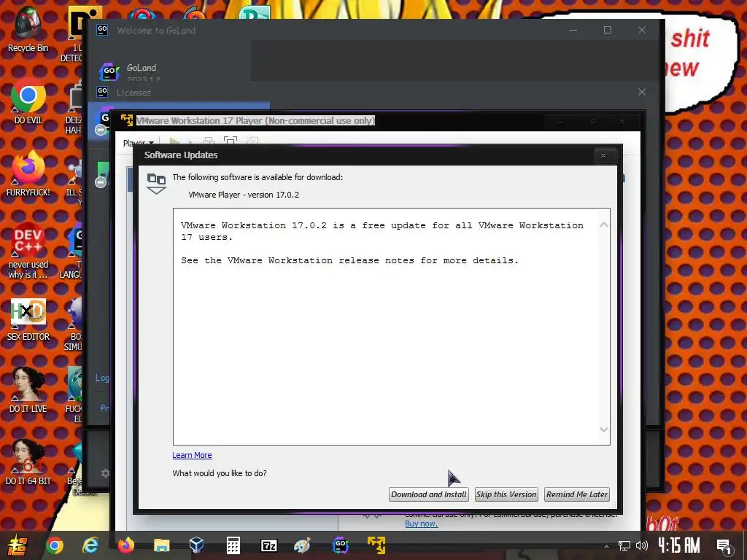Screen dimensions: 747x560
Task: Choose Skip this Version
Action: pos(506,494)
